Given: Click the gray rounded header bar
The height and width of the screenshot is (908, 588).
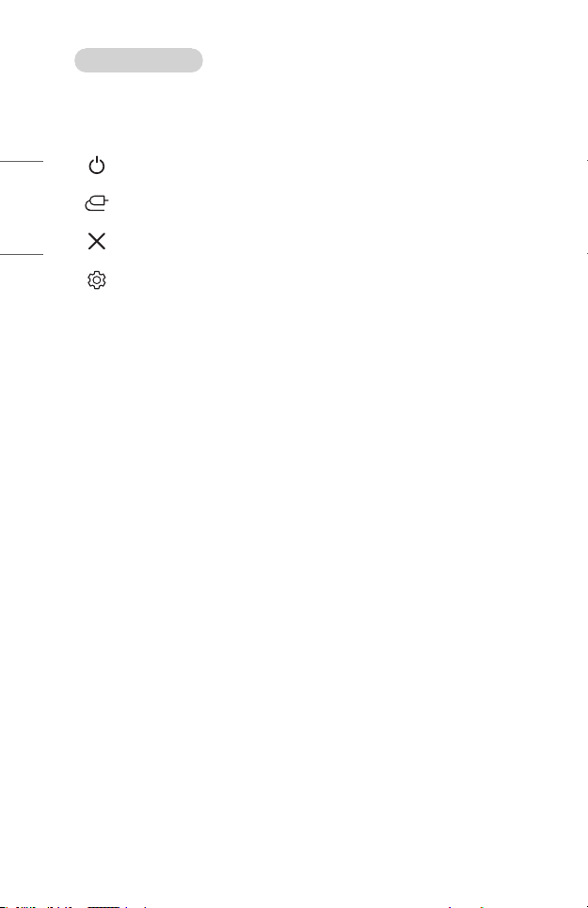Looking at the screenshot, I should (138, 60).
